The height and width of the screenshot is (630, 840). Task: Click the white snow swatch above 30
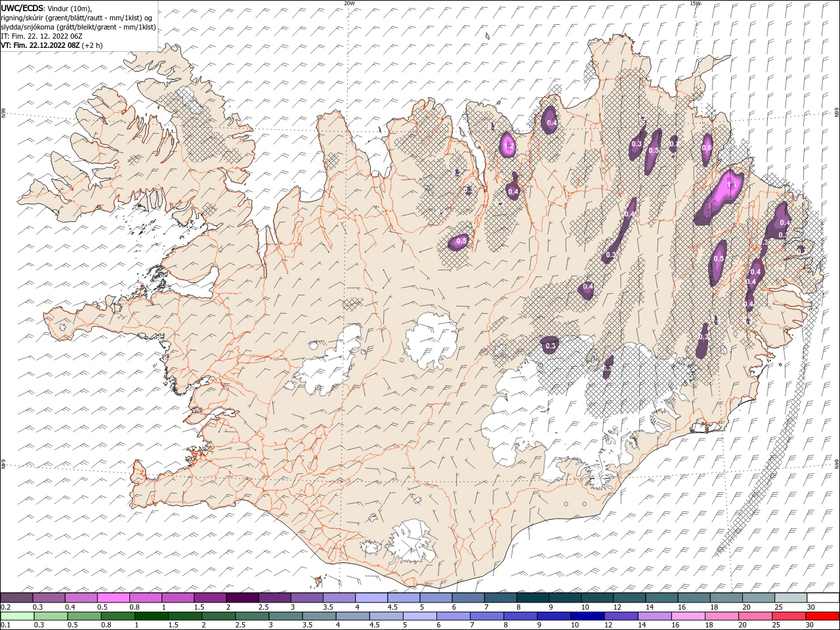pos(823,598)
